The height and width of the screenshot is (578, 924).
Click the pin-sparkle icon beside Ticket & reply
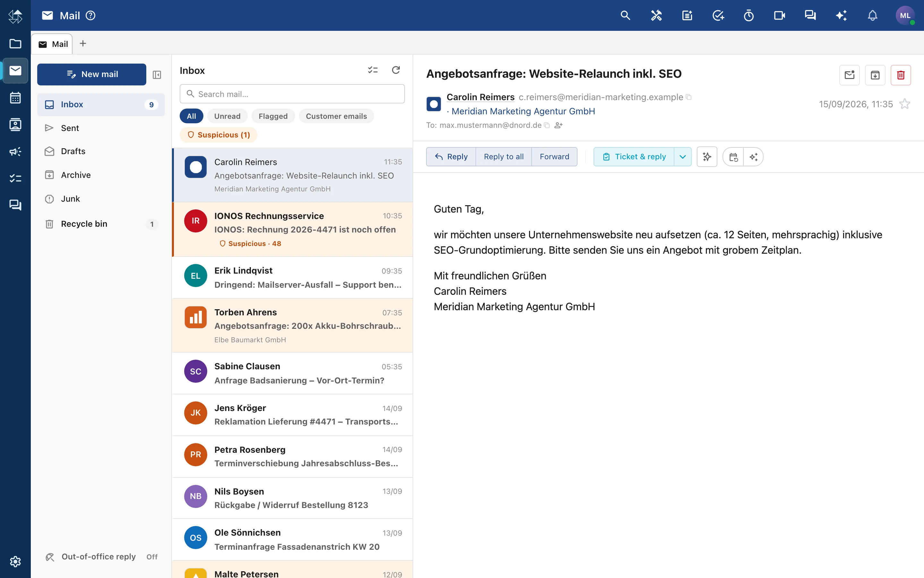click(x=707, y=157)
